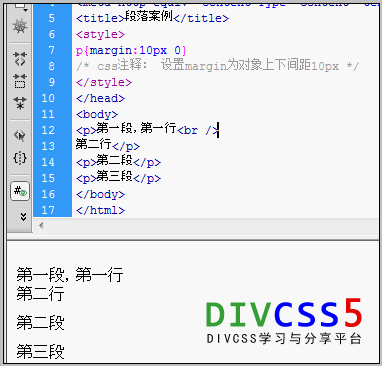Click preview text '第一段, 第一行'

click(70, 275)
